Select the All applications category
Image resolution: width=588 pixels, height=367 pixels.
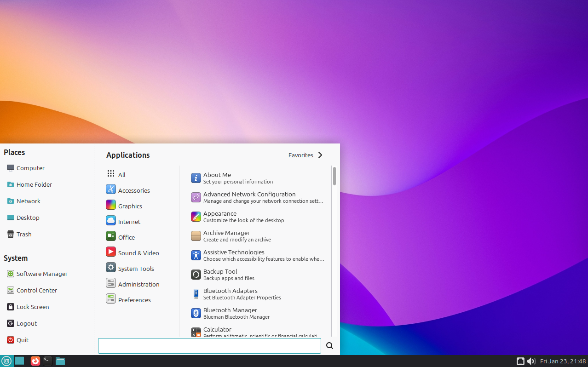click(x=121, y=174)
